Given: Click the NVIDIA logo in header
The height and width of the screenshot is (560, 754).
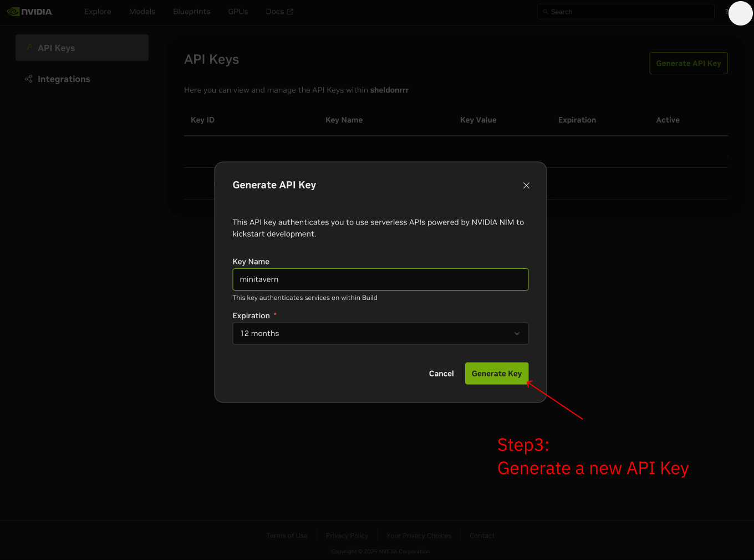Looking at the screenshot, I should [x=30, y=12].
